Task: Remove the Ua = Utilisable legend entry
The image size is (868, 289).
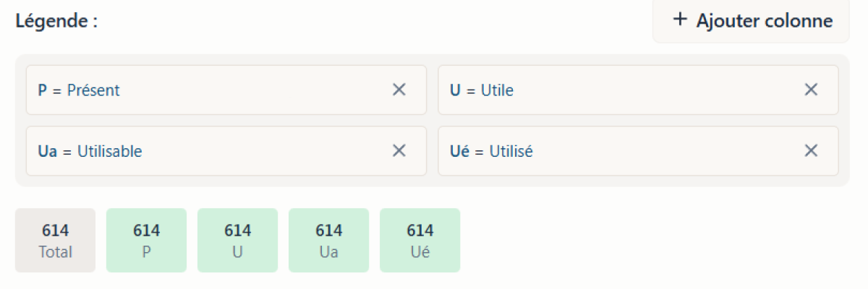Action: coord(399,150)
